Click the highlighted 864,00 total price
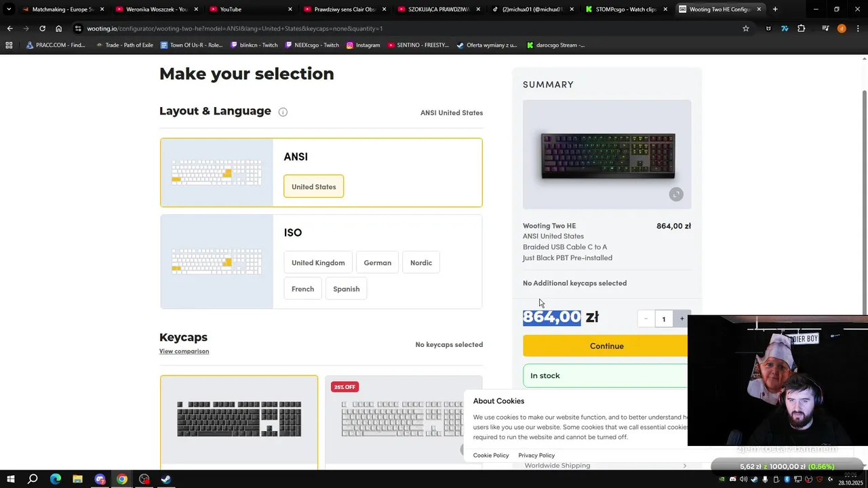This screenshot has height=488, width=868. [552, 317]
